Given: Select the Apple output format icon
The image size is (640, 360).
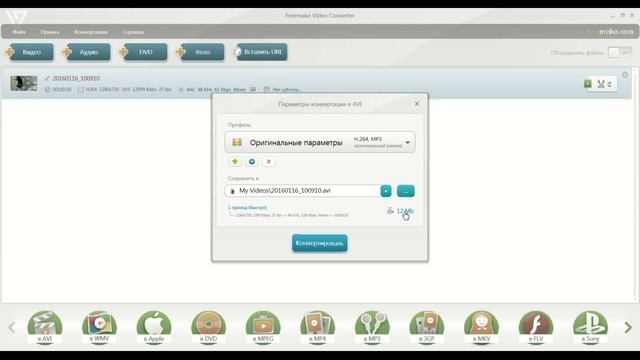Looking at the screenshot, I should tap(154, 327).
